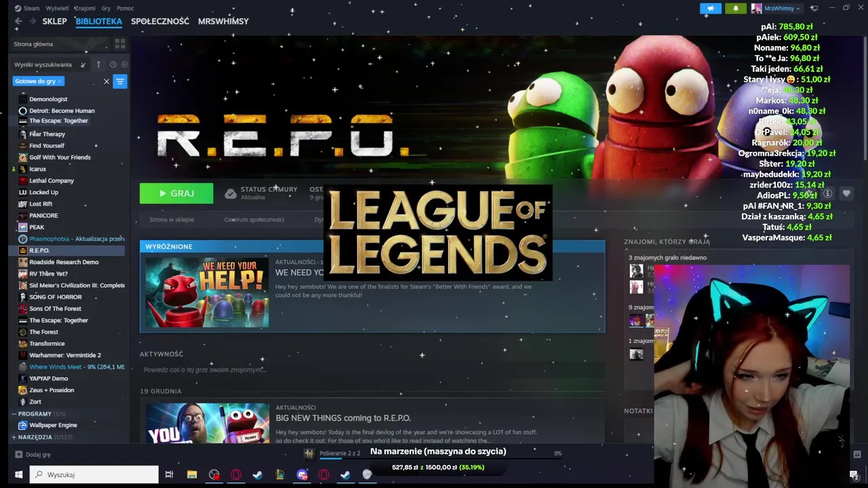Open the blue advanced filters icon
The height and width of the screenshot is (488, 868).
pyautogui.click(x=120, y=81)
